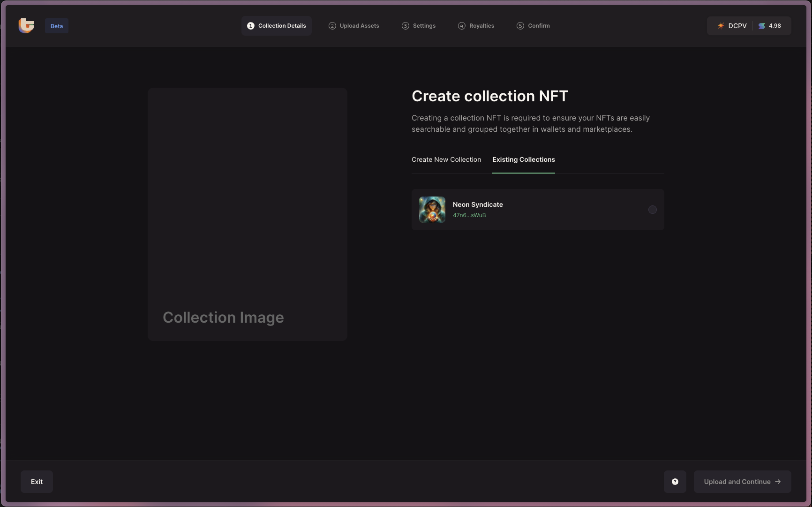Open help via question mark icon
The width and height of the screenshot is (812, 507).
(675, 482)
